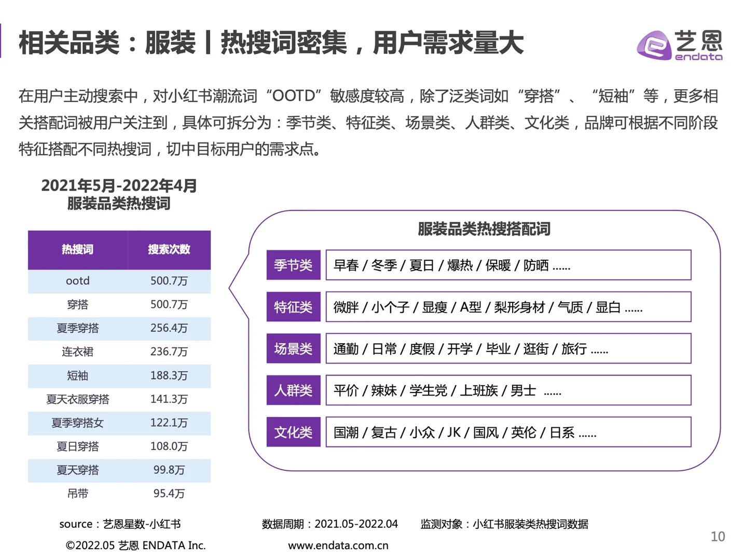Click the 搜索次数 column header
743x560 pixels.
click(x=169, y=249)
